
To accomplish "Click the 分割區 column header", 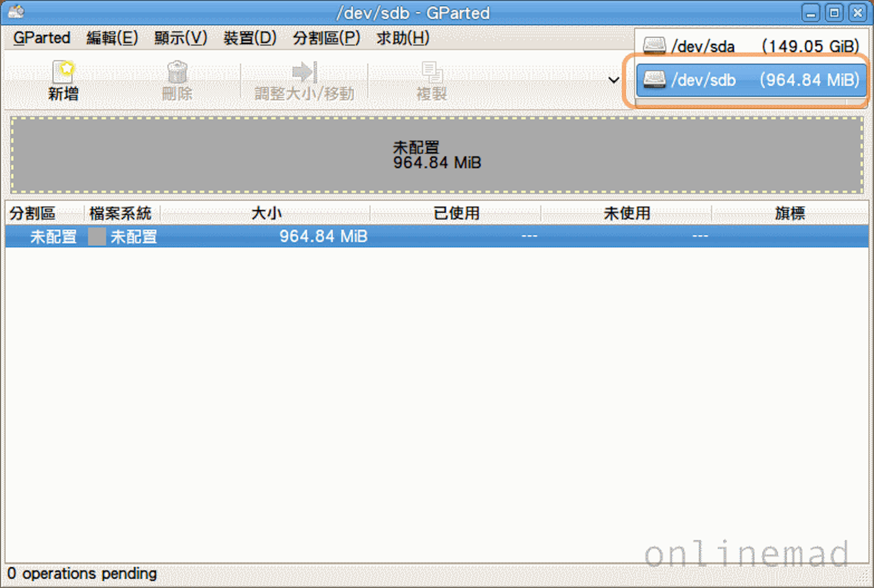I will [x=44, y=213].
